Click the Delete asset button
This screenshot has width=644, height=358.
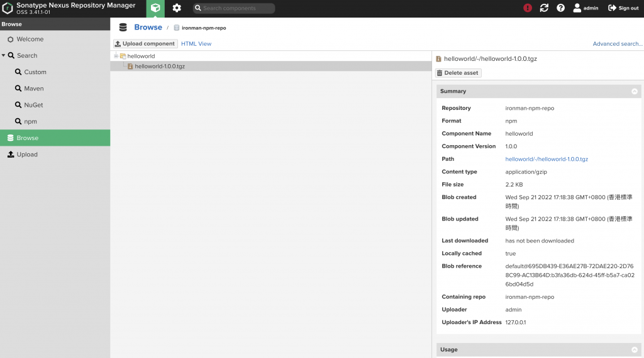[x=458, y=73]
